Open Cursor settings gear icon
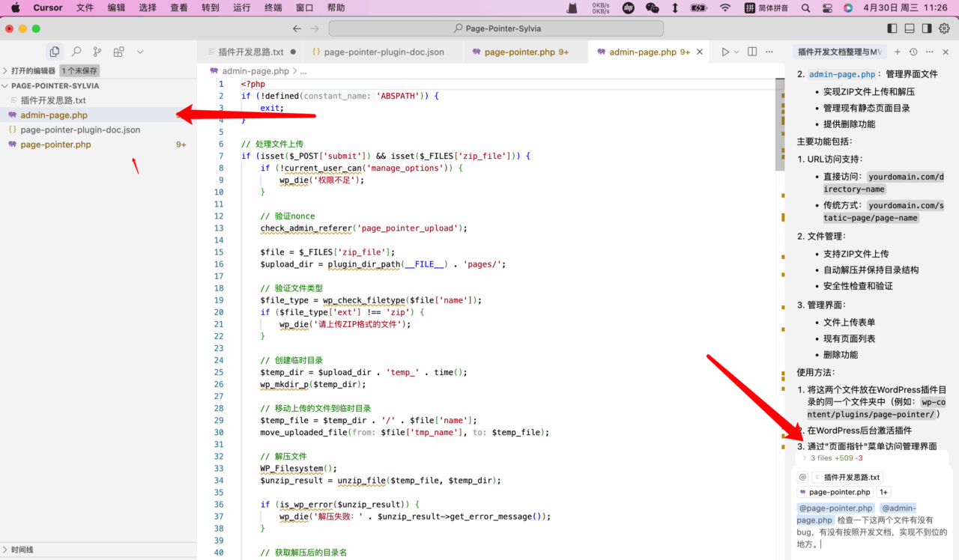959x560 pixels. 945,28
